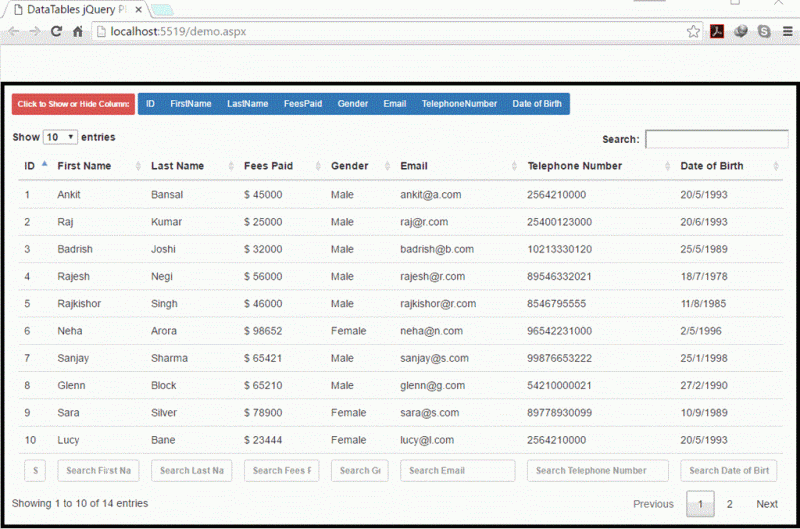This screenshot has width=800, height=529.
Task: Open the Show entries dropdown
Action: [x=60, y=137]
